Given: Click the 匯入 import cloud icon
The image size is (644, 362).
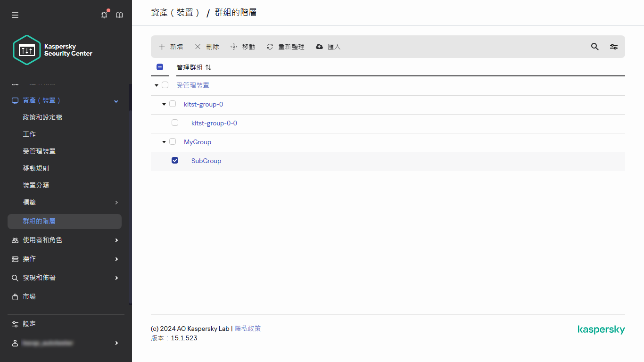Looking at the screenshot, I should 320,47.
